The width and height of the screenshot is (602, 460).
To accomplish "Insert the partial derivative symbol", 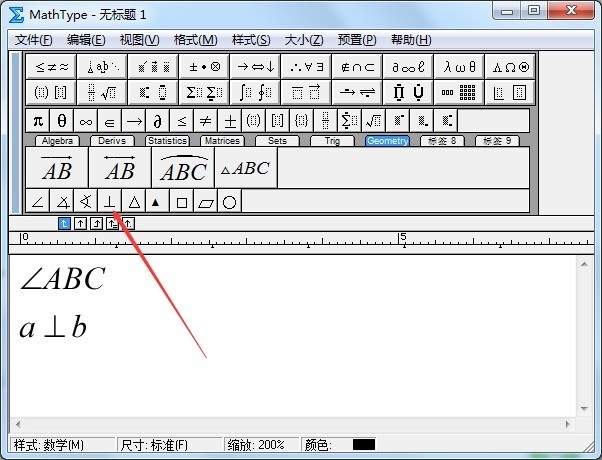I will [157, 121].
